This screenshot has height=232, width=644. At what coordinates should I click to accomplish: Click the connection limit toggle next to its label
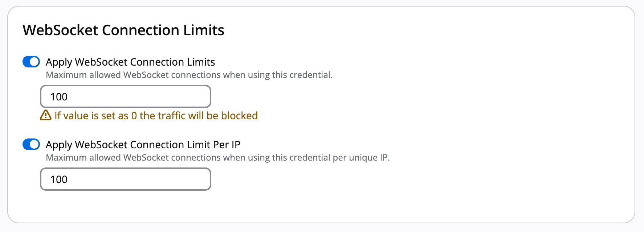click(x=31, y=62)
